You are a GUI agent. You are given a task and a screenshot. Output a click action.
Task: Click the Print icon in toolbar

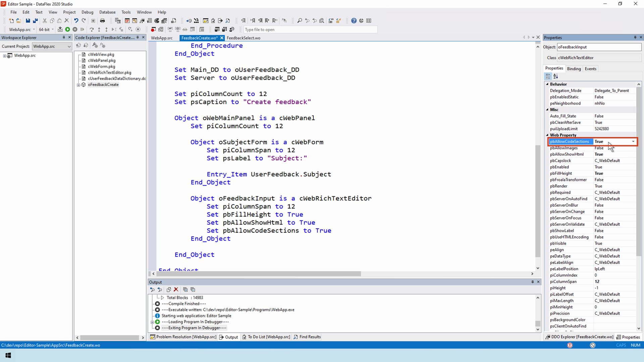(102, 21)
